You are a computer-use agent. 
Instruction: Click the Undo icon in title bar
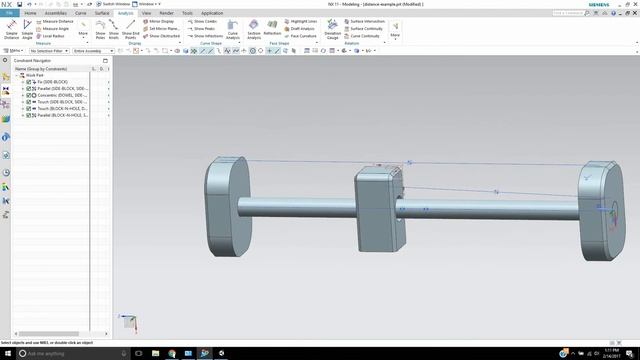pos(29,4)
